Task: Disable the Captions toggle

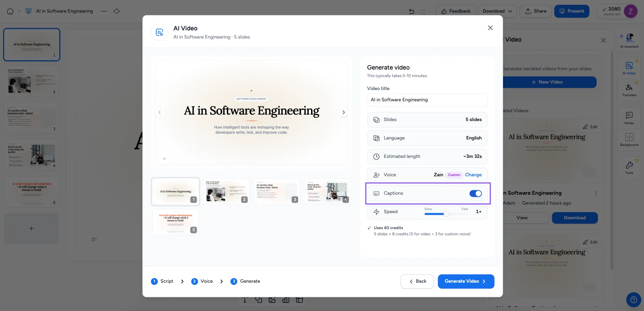Action: [475, 193]
